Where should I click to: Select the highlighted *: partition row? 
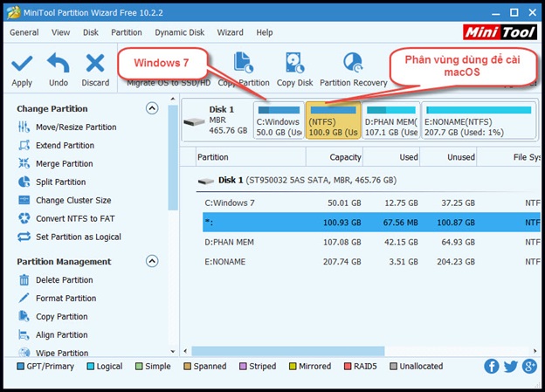point(371,223)
